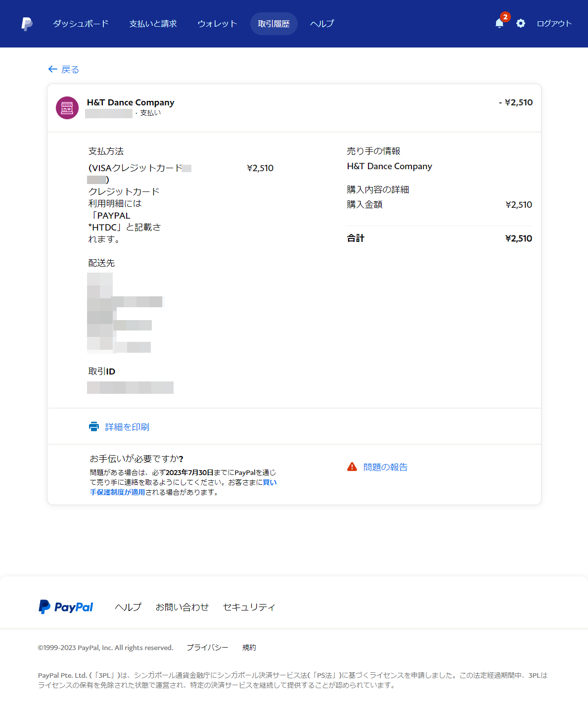Image resolution: width=588 pixels, height=704 pixels.
Task: Click the 取引ID heading
Action: click(x=102, y=372)
